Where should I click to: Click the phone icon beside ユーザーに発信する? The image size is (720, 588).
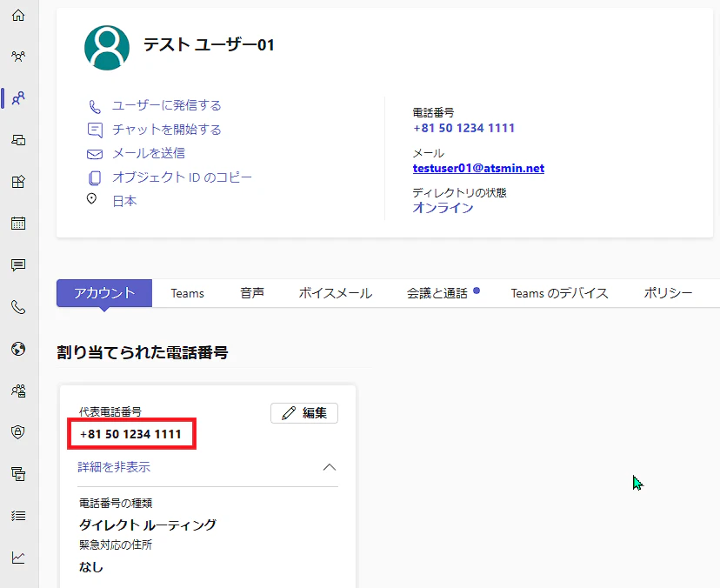(95, 107)
